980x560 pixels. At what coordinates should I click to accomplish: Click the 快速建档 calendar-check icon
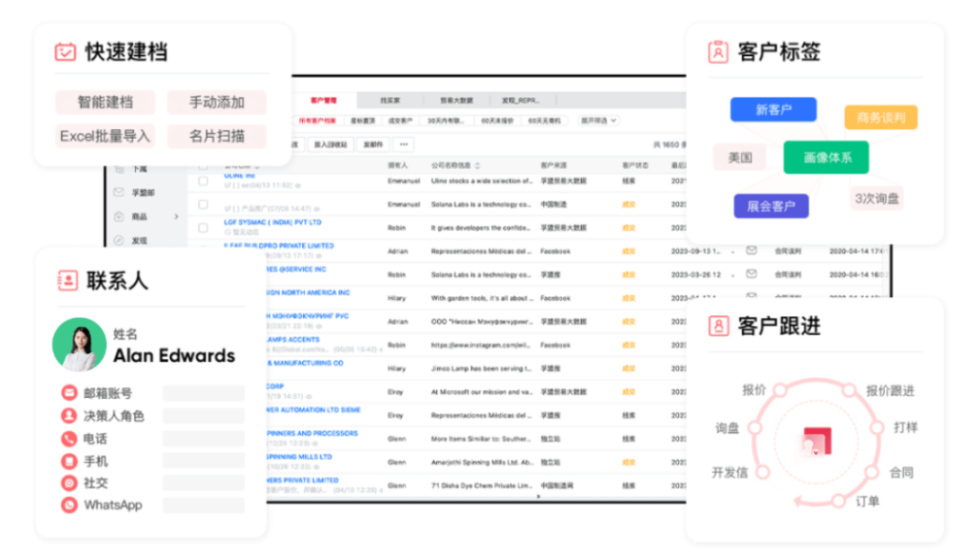pyautogui.click(x=65, y=51)
